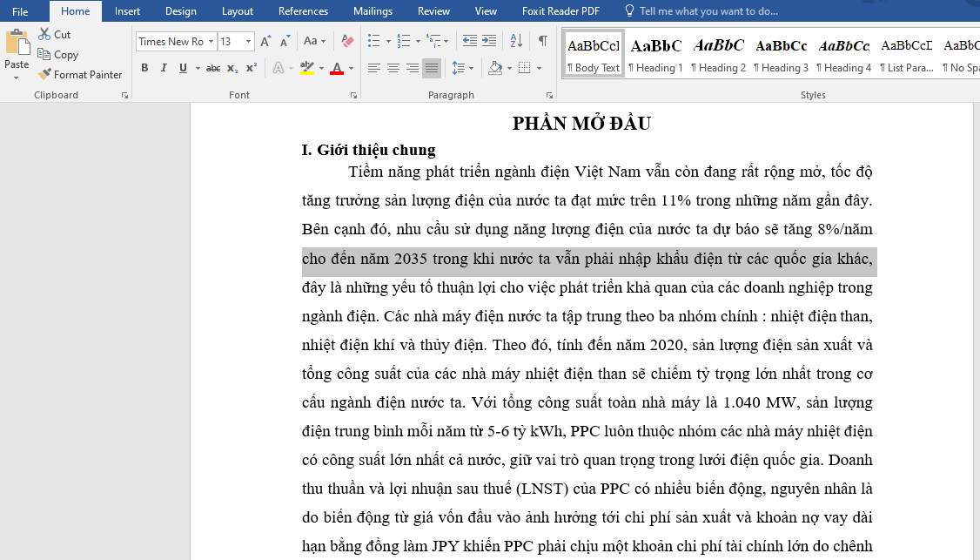Viewport: 980px width, 560px height.
Task: Increase paragraph indent
Action: coord(489,41)
